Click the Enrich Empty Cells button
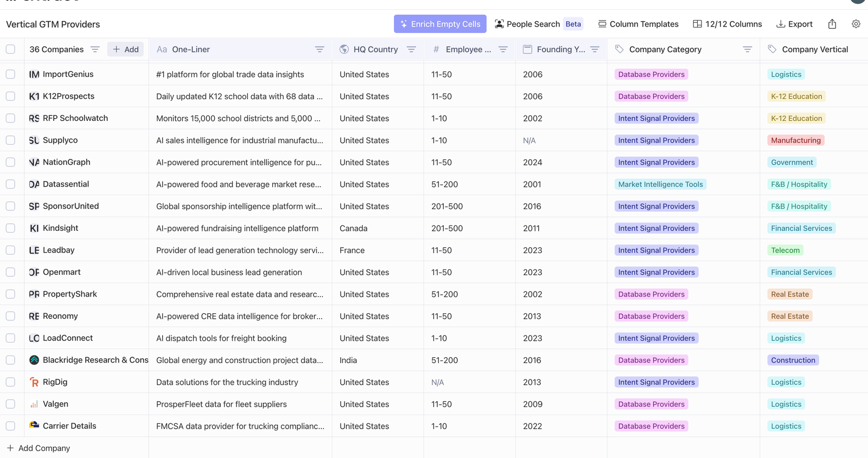This screenshot has height=458, width=868. (x=440, y=24)
